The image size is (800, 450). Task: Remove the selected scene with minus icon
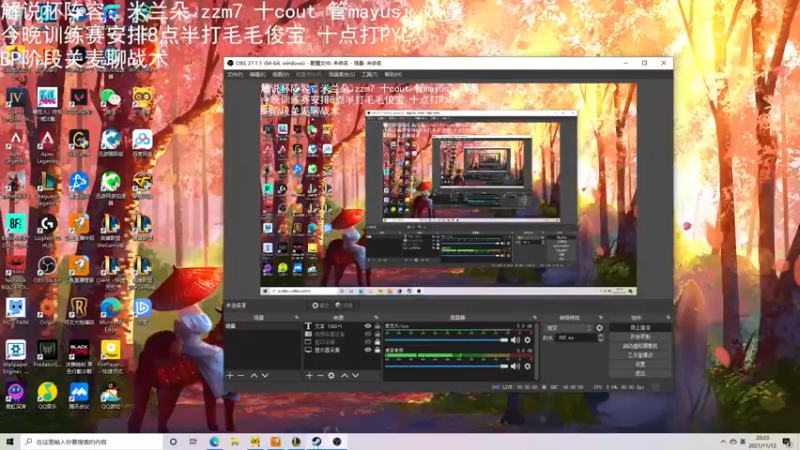[x=241, y=376]
